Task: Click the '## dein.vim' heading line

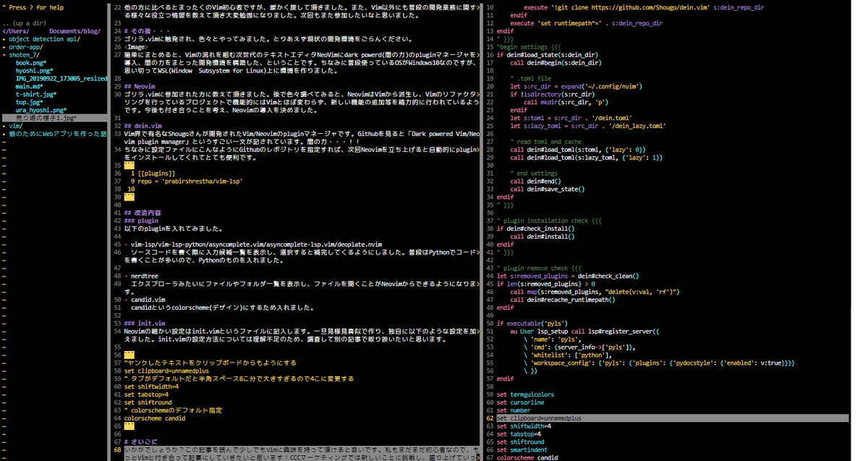Action: click(143, 125)
